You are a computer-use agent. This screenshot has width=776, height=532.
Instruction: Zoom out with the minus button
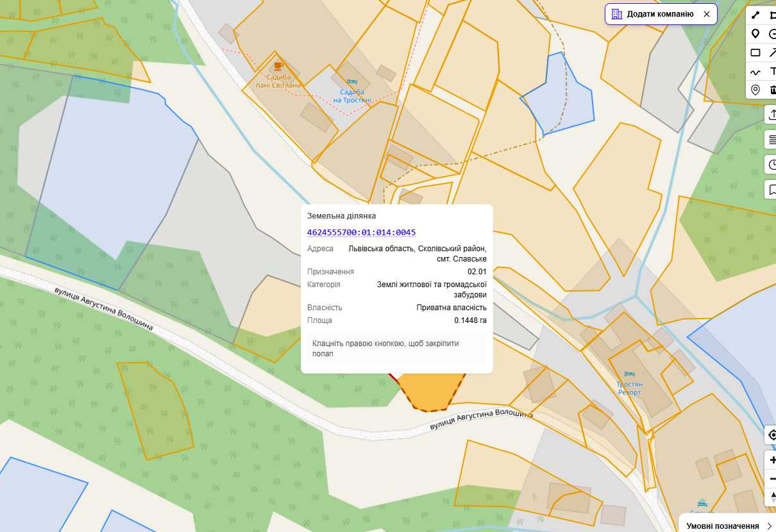pyautogui.click(x=772, y=478)
